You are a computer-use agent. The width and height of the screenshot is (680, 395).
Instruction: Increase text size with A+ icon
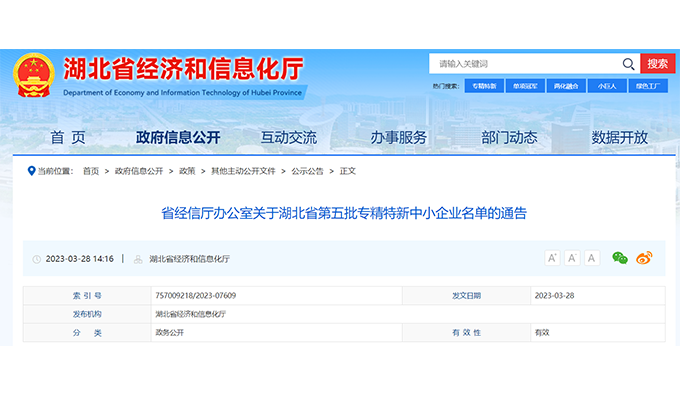(552, 258)
